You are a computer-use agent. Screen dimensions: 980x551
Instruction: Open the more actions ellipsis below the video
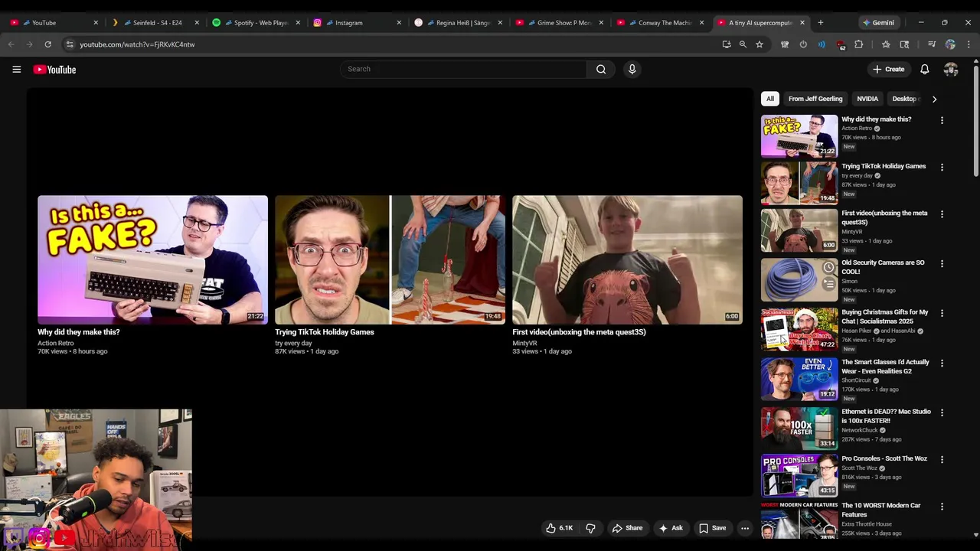744,528
